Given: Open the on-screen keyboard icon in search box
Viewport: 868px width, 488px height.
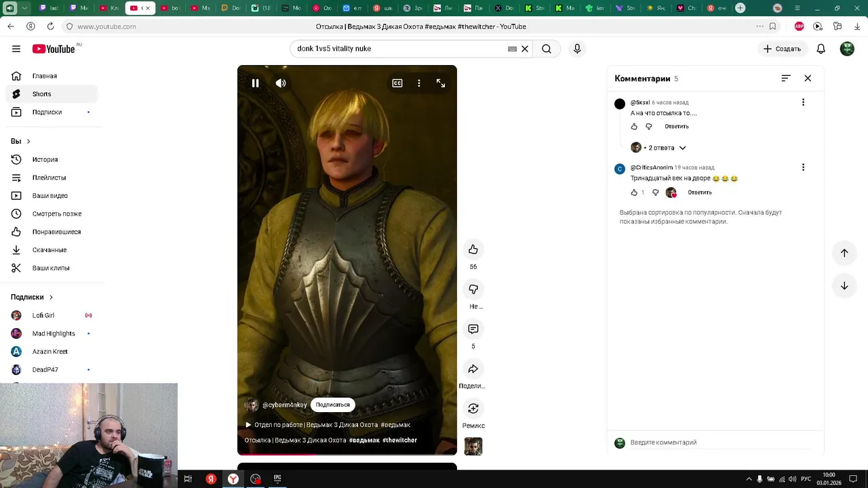Looking at the screenshot, I should [x=513, y=49].
